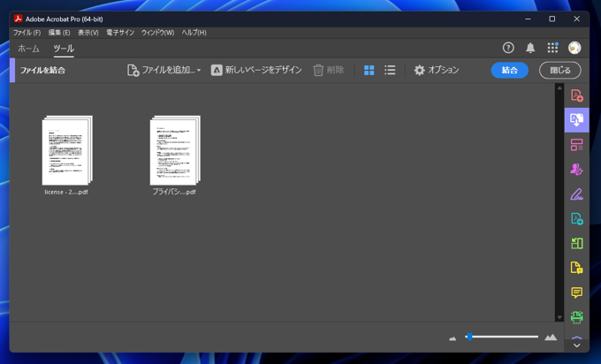
Task: Open the 電子サイン menu
Action: (x=120, y=33)
